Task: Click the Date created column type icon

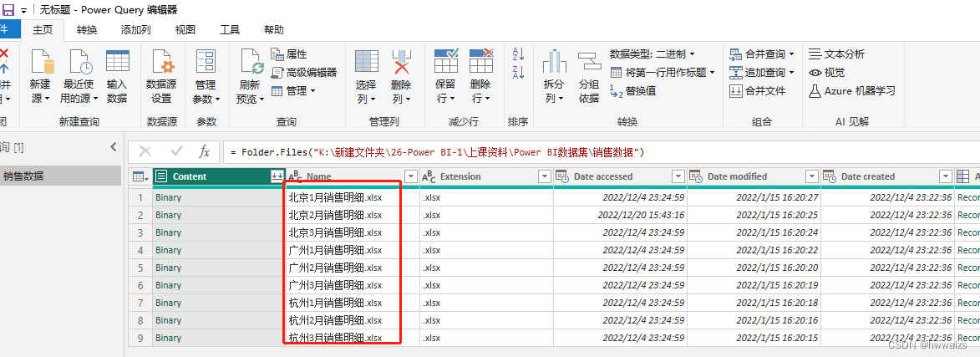Action: coord(829,177)
